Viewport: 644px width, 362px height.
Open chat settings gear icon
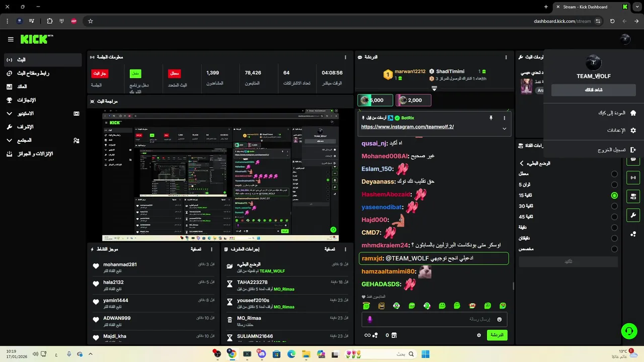click(x=479, y=335)
